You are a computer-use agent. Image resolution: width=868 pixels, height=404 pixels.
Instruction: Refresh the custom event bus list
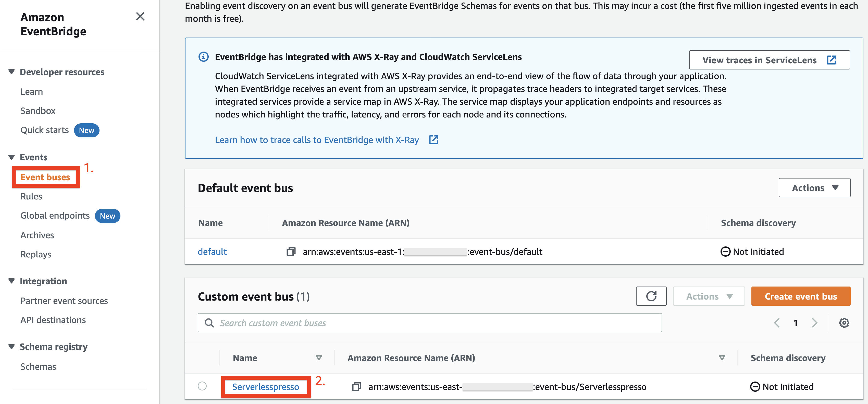click(651, 296)
